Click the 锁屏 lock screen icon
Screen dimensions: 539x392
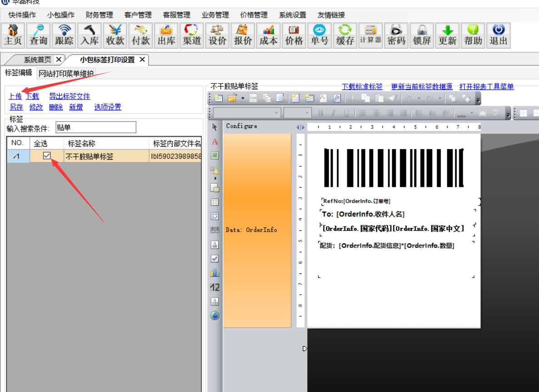coord(422,35)
